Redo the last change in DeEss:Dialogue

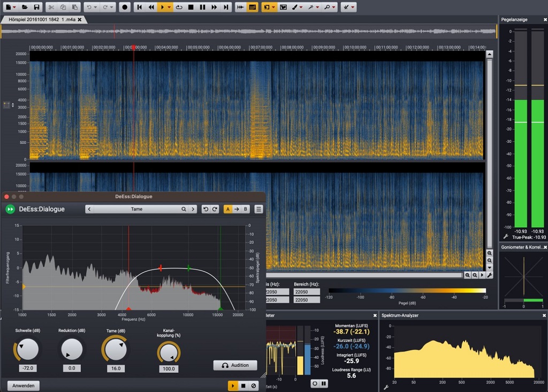click(215, 209)
